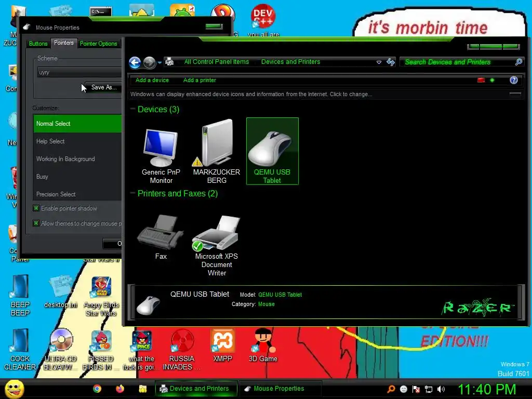Click the network tray icon
This screenshot has width=532, height=399.
(x=429, y=389)
